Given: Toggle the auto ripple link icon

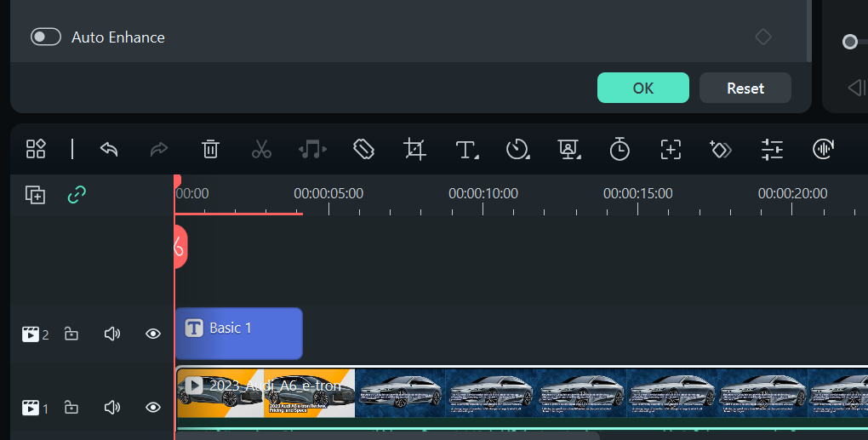Looking at the screenshot, I should pyautogui.click(x=77, y=195).
